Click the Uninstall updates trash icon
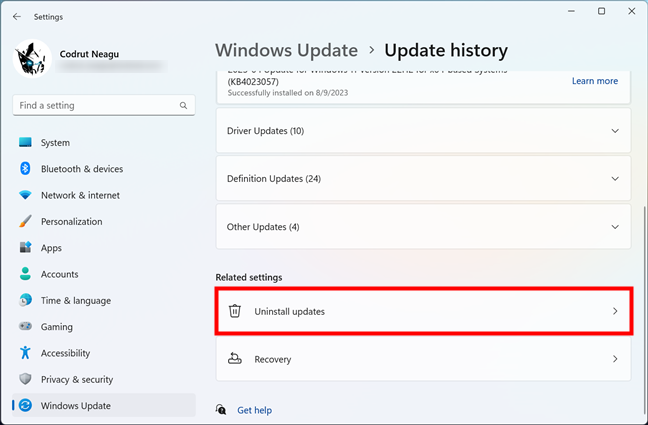Screen dimensions: 648x425 click(x=235, y=311)
